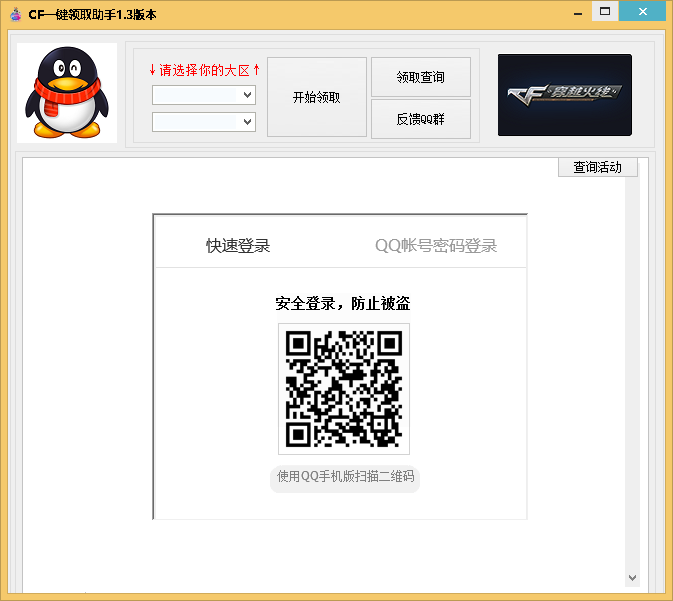Click the app icon in the title bar

[15, 14]
